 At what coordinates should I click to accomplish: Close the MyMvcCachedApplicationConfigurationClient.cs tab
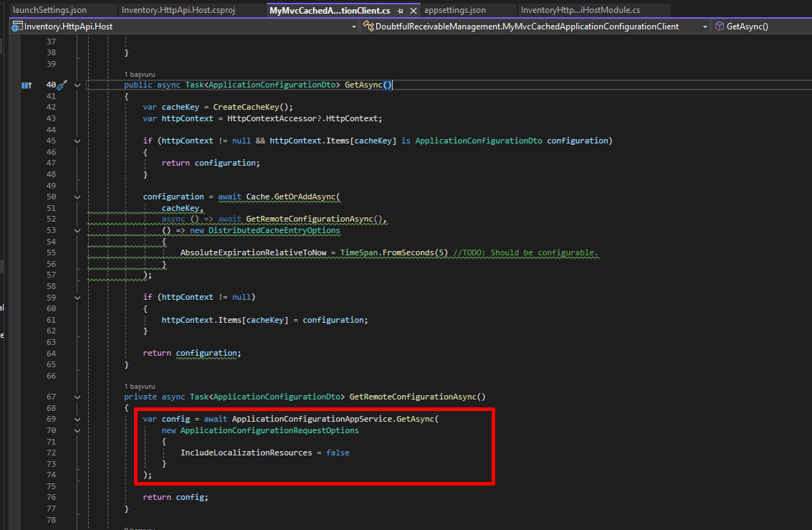(x=414, y=11)
